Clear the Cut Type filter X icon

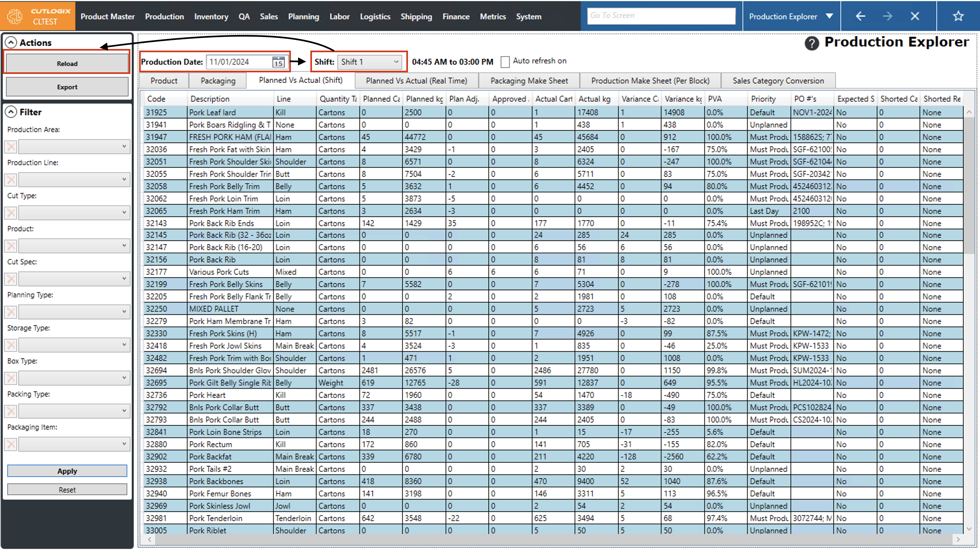[x=11, y=213]
